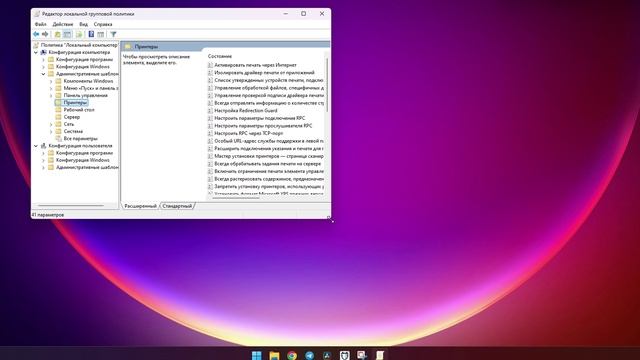Click the horizontal scrollbar under the policy list
This screenshot has width=640, height=360.
tap(236, 198)
